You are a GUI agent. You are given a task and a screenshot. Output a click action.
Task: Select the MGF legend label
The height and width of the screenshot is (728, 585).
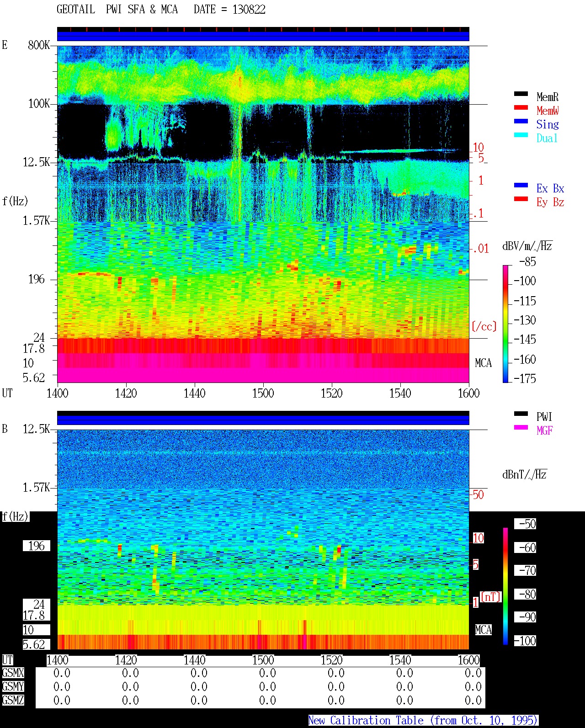coord(544,430)
